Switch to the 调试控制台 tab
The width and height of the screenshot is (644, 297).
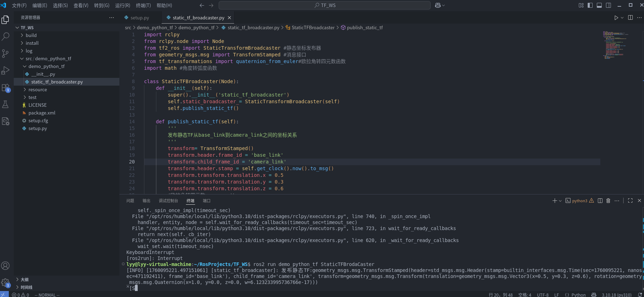168,201
